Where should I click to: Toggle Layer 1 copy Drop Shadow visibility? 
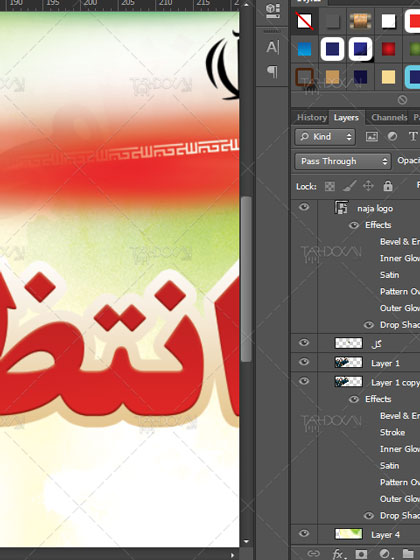point(369,516)
